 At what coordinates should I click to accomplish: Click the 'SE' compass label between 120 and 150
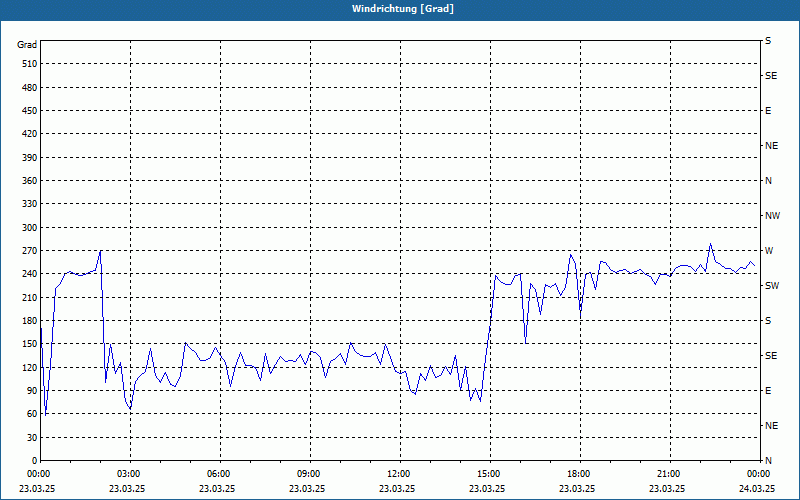coord(771,356)
